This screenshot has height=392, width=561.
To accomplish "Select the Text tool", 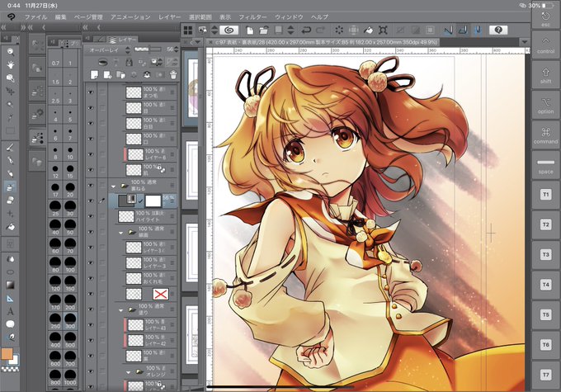I will tap(11, 311).
